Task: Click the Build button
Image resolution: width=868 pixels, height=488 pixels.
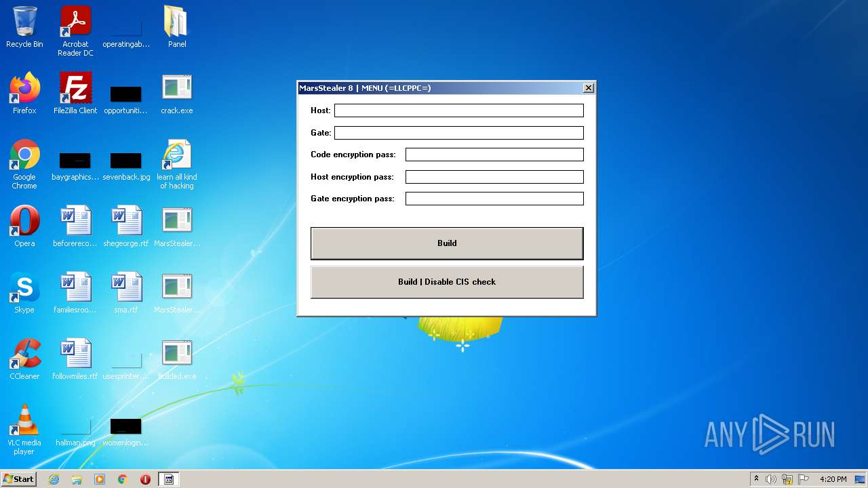Action: click(447, 243)
